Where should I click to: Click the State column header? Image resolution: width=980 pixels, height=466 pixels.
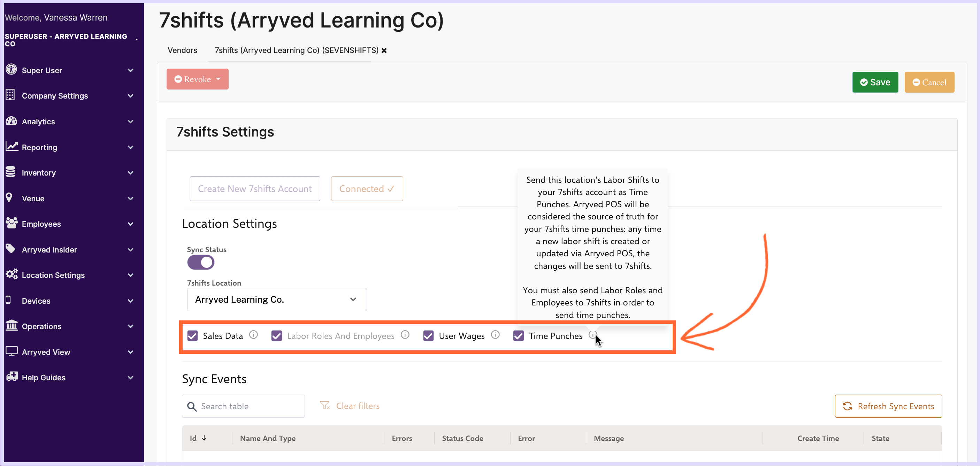(880, 438)
